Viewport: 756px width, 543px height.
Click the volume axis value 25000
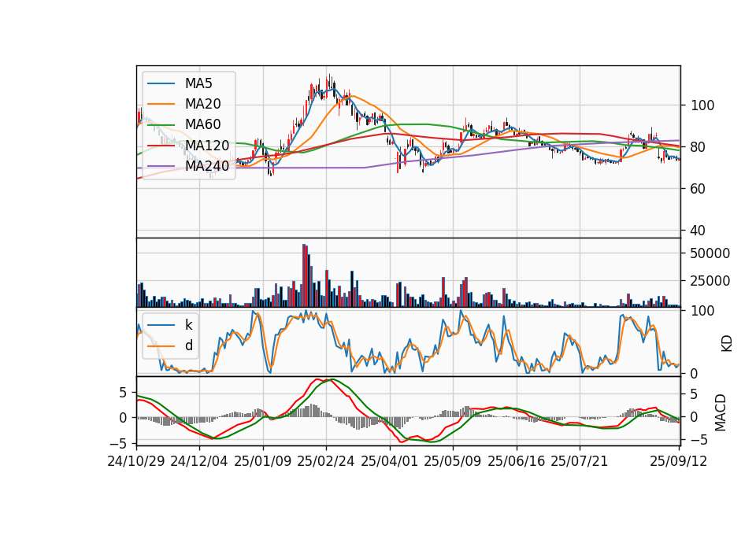click(x=710, y=281)
